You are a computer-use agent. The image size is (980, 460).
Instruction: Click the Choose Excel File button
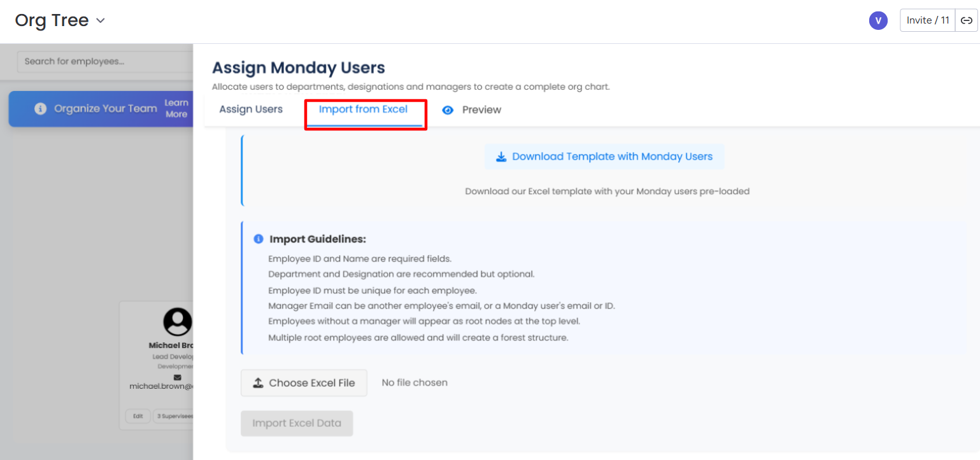pyautogui.click(x=304, y=383)
